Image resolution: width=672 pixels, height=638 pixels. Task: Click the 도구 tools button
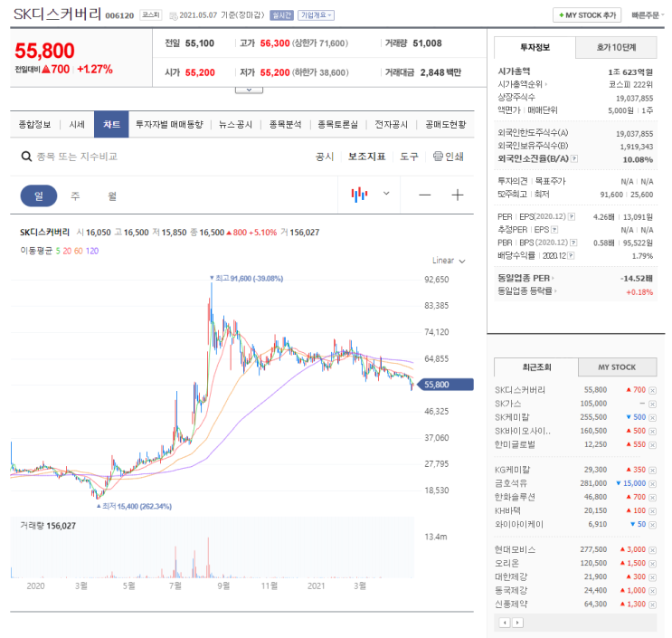409,157
